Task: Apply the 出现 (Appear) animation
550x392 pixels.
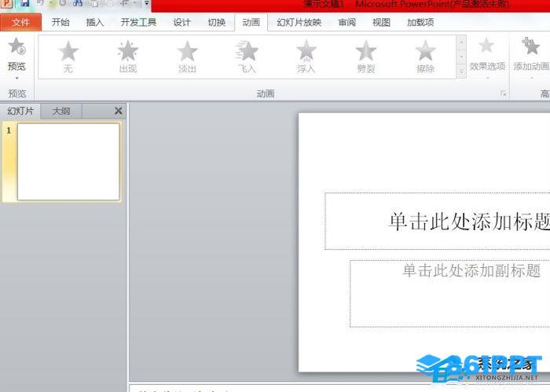Action: click(127, 57)
